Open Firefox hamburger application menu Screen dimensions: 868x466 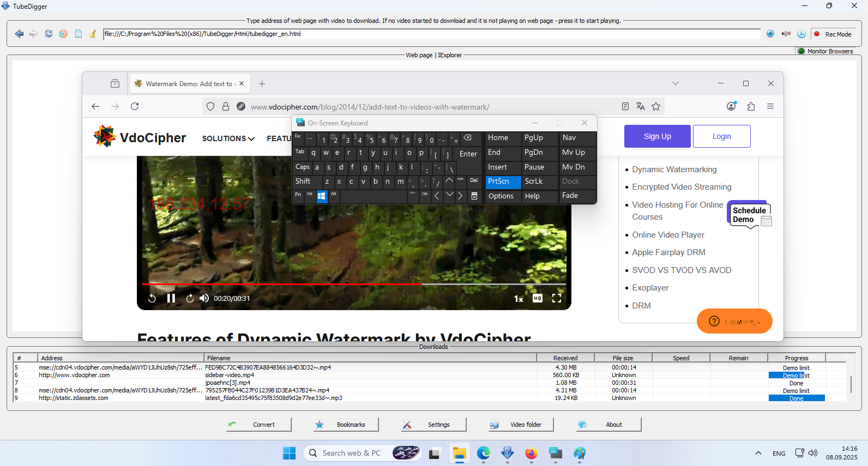tap(770, 106)
